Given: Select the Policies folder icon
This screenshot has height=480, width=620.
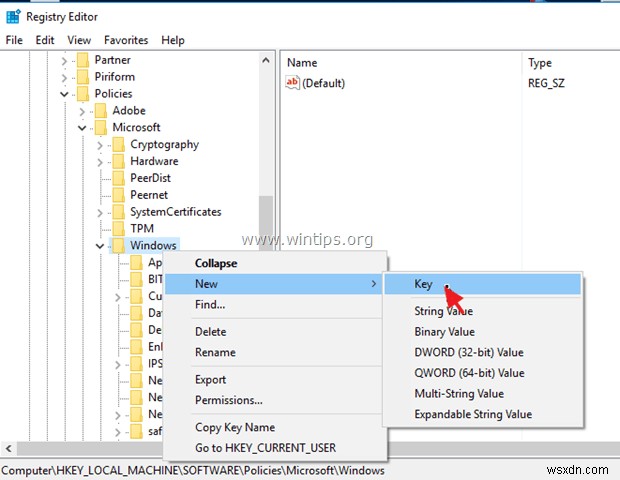Looking at the screenshot, I should [x=83, y=94].
